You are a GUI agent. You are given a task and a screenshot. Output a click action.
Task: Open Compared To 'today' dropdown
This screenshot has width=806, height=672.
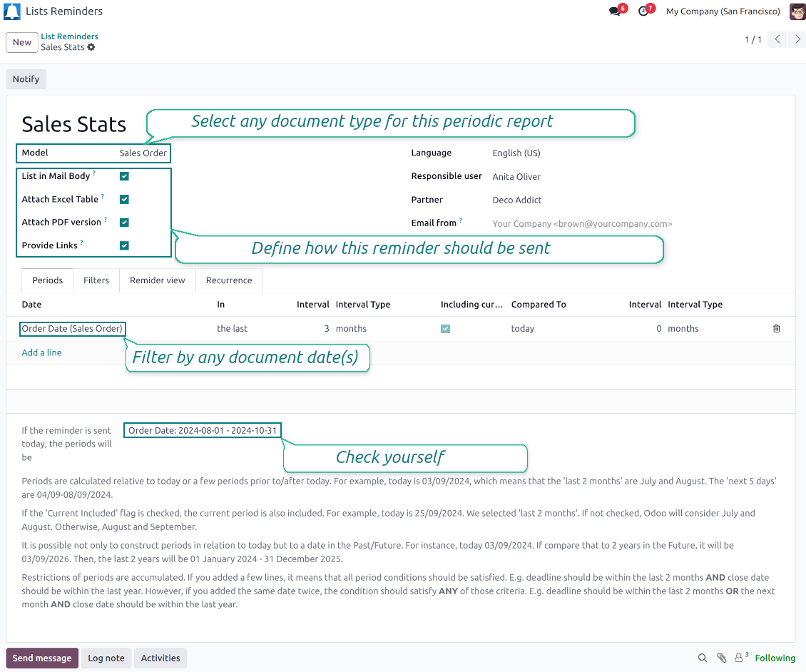[522, 329]
